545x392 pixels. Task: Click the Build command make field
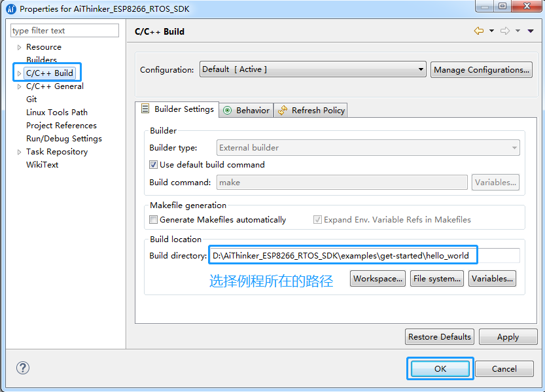pos(342,183)
